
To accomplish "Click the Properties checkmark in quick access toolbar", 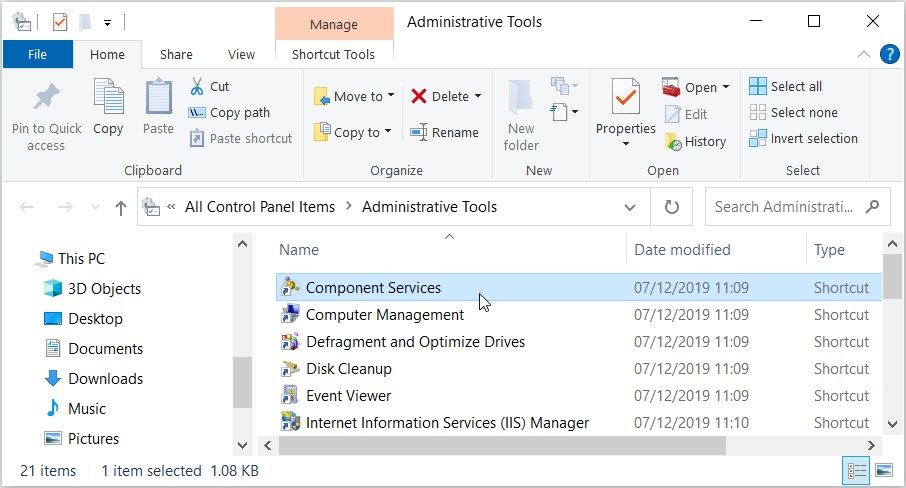I will coord(60,23).
